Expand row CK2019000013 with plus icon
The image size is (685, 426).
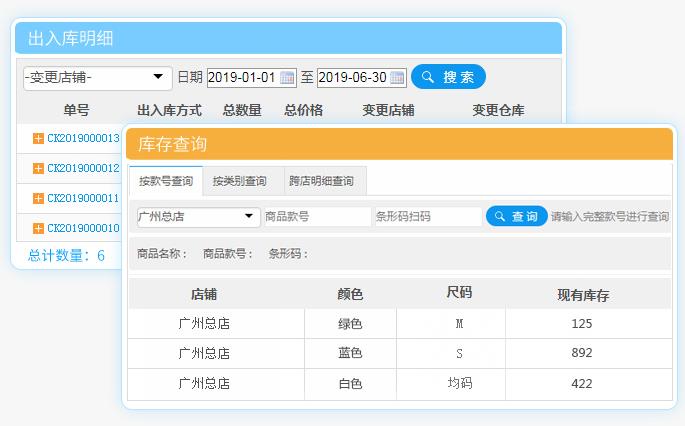pyautogui.click(x=38, y=138)
